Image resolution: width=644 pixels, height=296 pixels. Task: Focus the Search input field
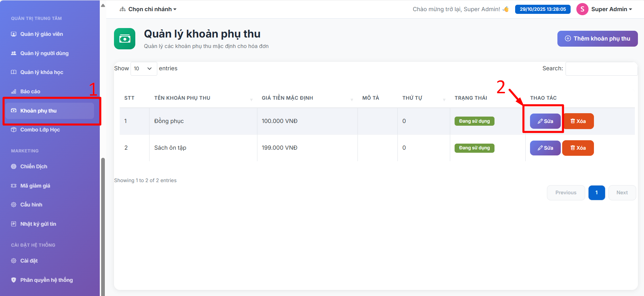[601, 69]
